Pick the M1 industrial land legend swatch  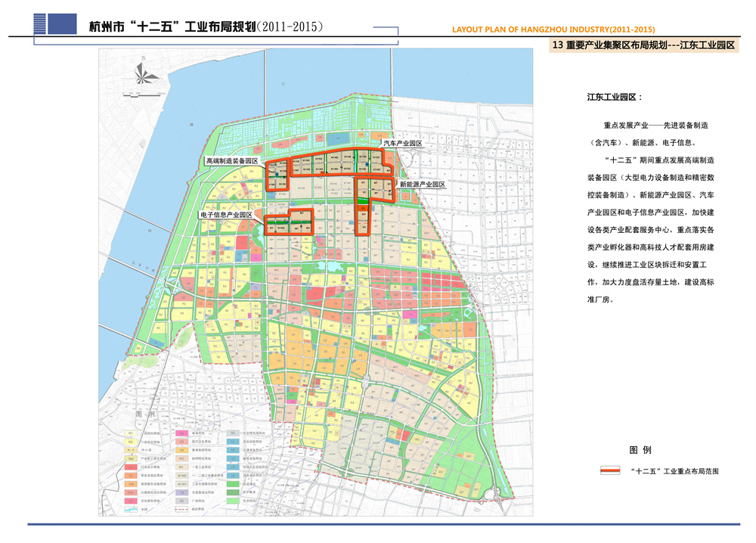coord(181,467)
